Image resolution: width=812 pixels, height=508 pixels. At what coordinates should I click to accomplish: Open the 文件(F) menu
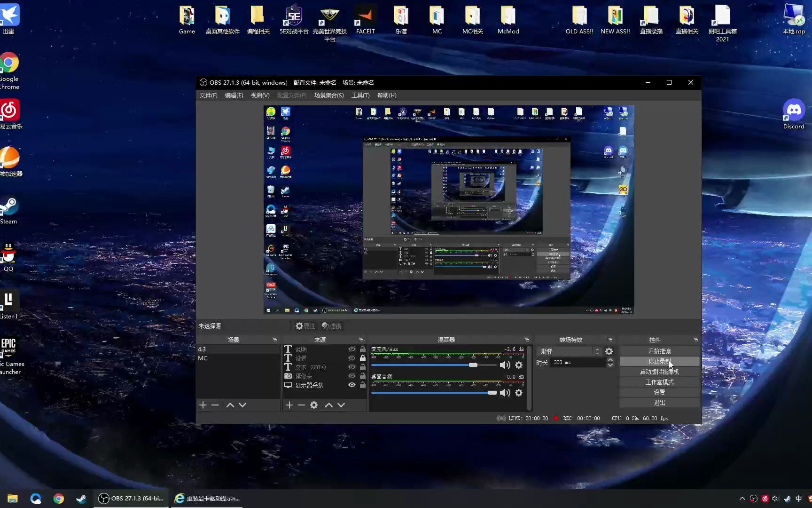tap(209, 95)
